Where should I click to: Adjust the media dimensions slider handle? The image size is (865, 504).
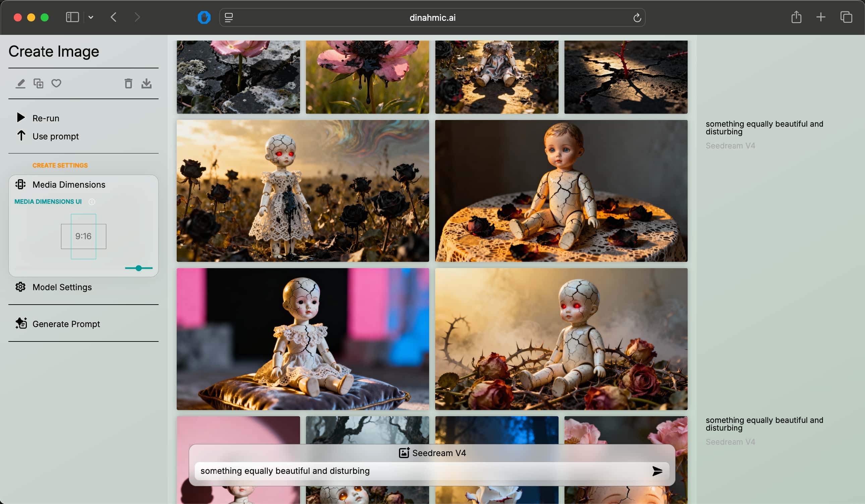click(138, 268)
